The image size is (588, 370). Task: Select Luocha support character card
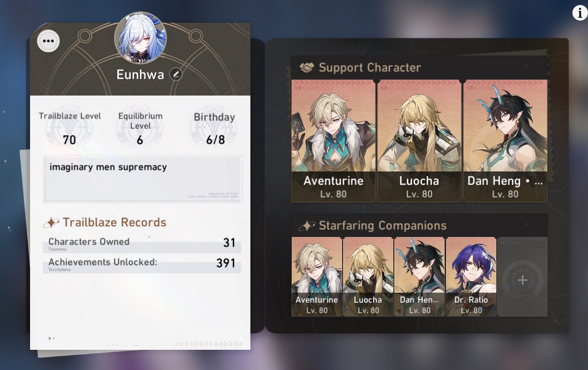click(x=419, y=141)
